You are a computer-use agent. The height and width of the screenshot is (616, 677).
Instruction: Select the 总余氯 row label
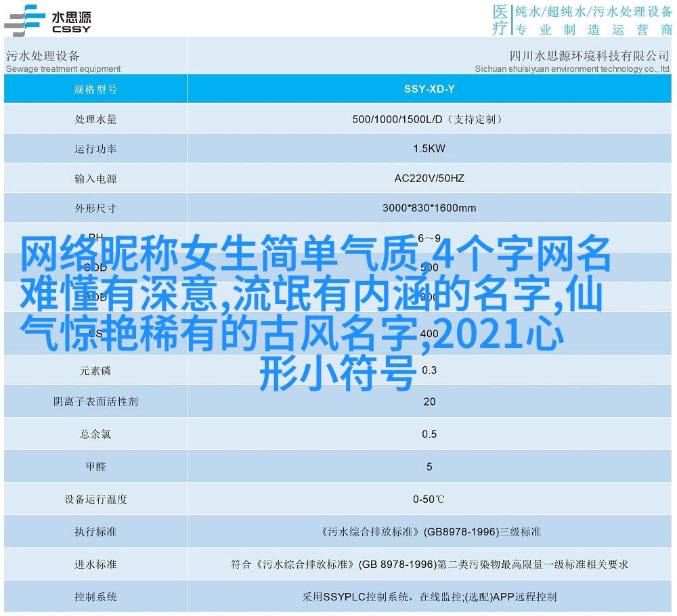(x=95, y=435)
